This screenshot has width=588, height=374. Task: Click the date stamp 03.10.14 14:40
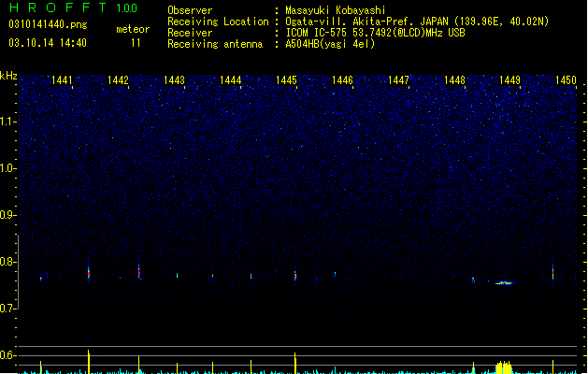(x=48, y=43)
